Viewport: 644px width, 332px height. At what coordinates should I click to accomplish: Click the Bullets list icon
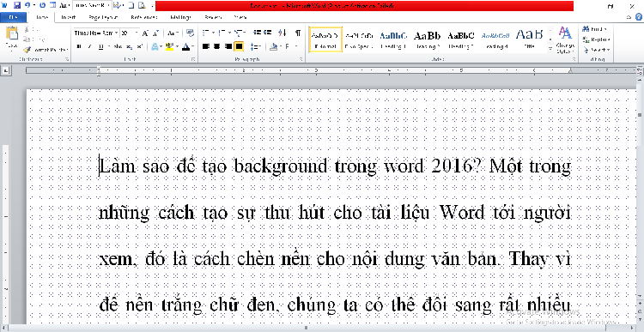tap(205, 33)
